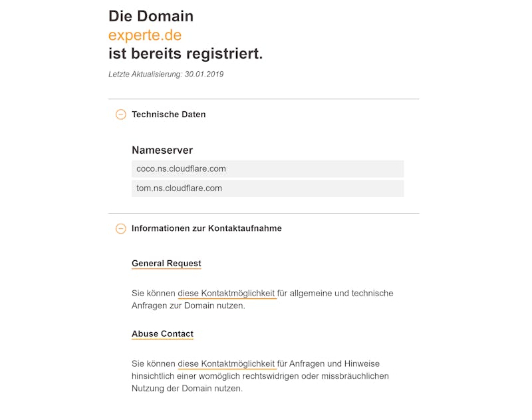Click 'Nutzung der Domain nutzen.' closing text
This screenshot has width=532, height=420.
[188, 389]
